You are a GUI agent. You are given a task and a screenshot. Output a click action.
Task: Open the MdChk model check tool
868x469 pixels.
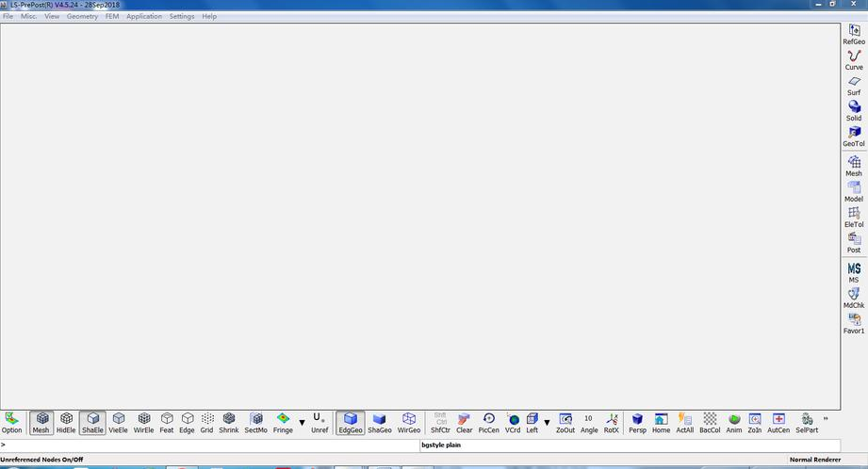854,299
